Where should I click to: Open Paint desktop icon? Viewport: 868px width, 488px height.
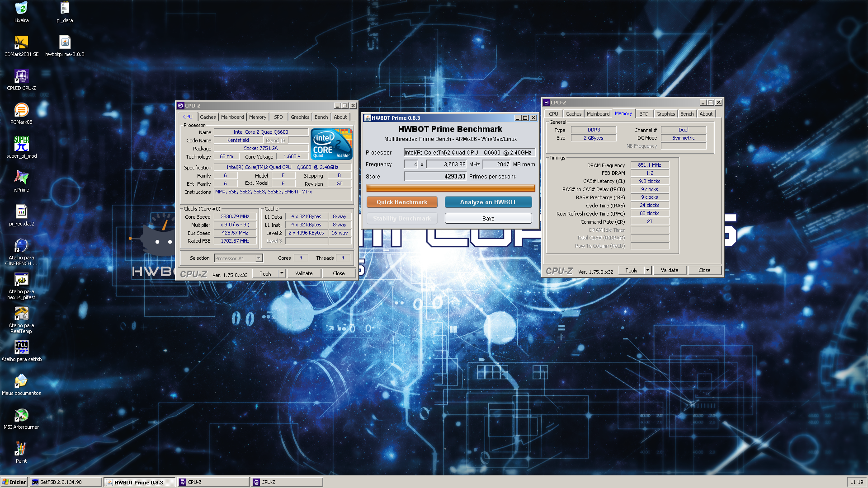click(x=21, y=449)
